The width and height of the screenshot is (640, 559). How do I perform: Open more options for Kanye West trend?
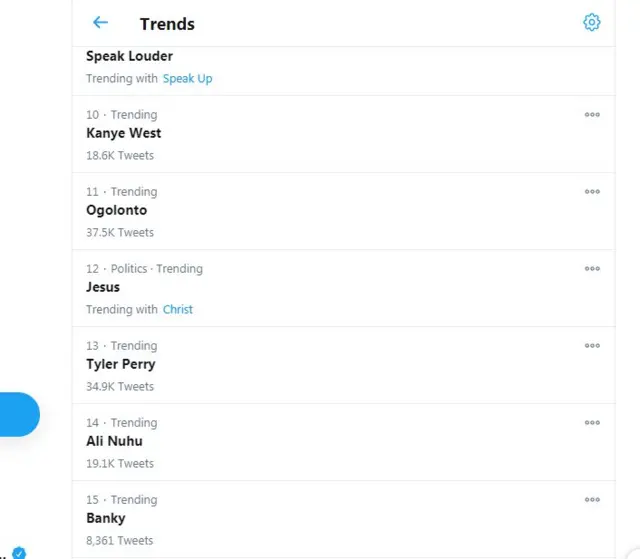(592, 115)
